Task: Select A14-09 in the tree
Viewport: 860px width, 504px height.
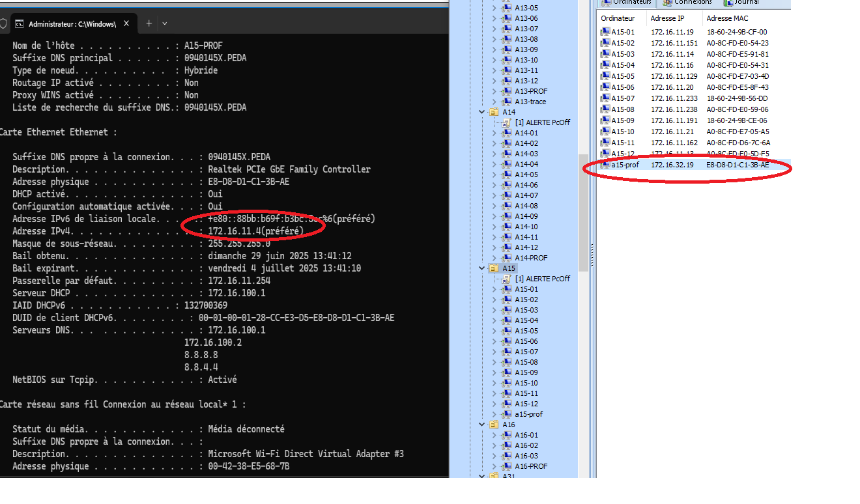Action: tap(526, 216)
